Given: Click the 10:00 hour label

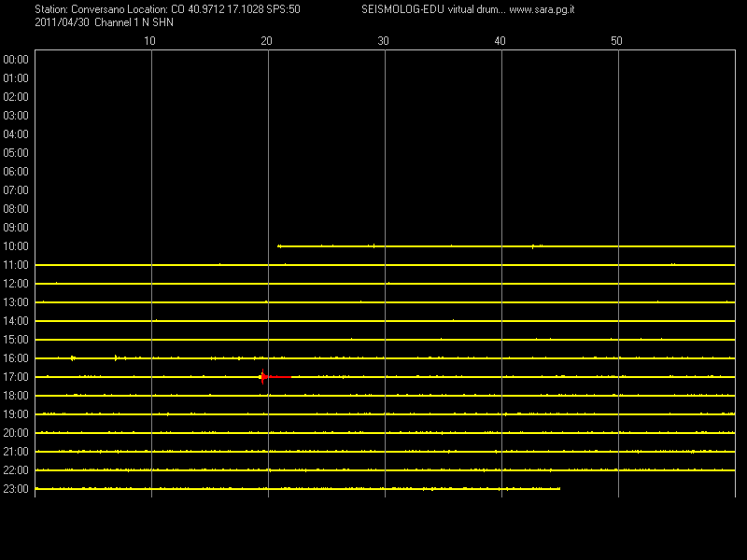Looking at the screenshot, I should 16,246.
